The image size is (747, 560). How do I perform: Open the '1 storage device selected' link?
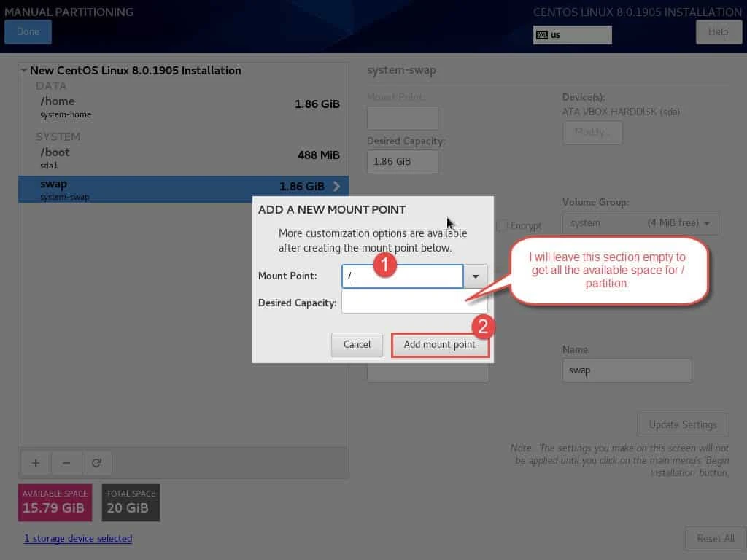(78, 538)
